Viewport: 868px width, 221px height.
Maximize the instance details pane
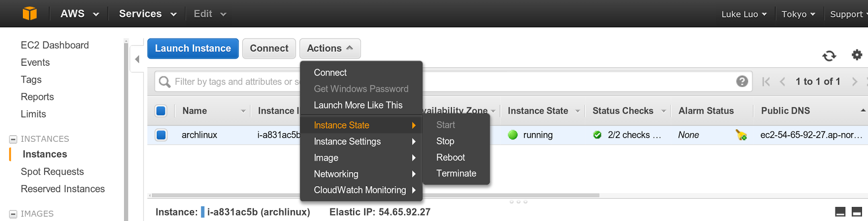(857, 212)
